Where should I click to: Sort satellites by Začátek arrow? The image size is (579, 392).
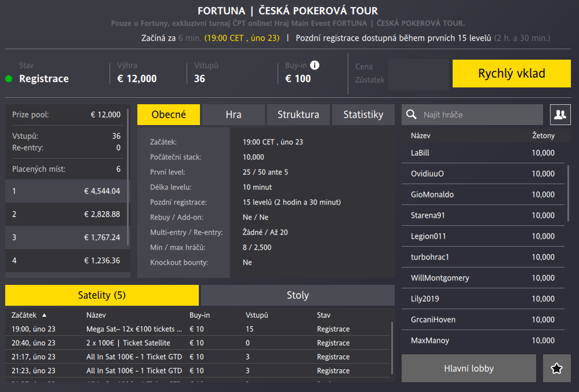tap(44, 316)
